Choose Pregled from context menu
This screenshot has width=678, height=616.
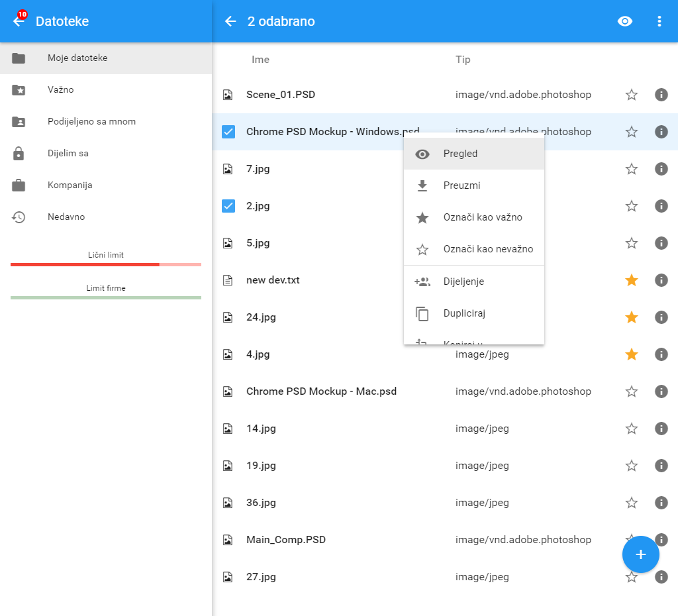(474, 154)
